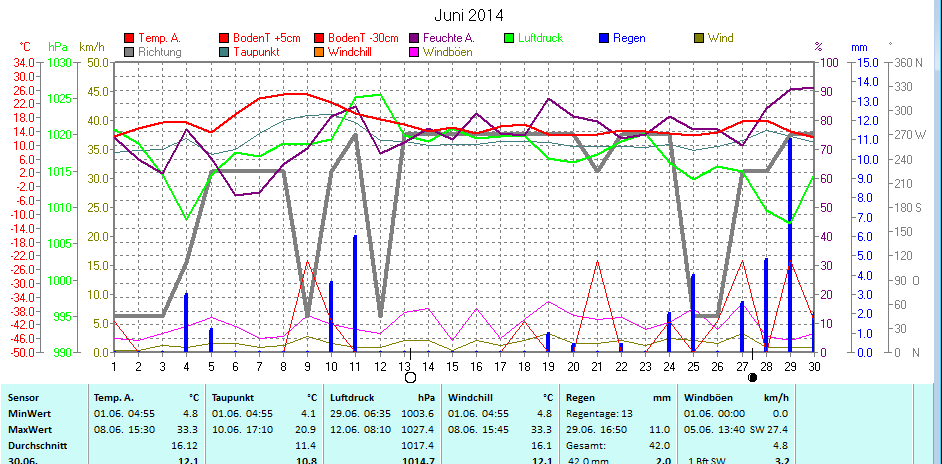Click the blue rain bar on day 11
This screenshot has width=942, height=464.
tap(355, 293)
